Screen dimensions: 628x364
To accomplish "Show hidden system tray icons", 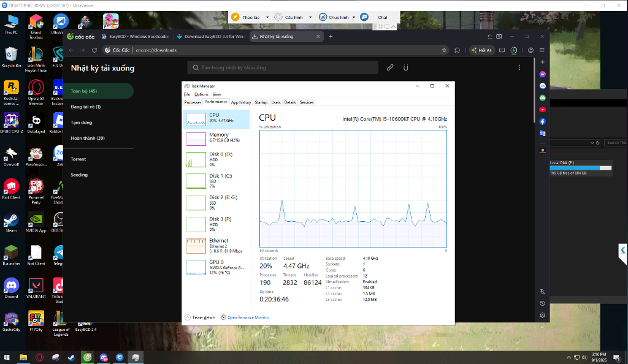I will [x=569, y=357].
